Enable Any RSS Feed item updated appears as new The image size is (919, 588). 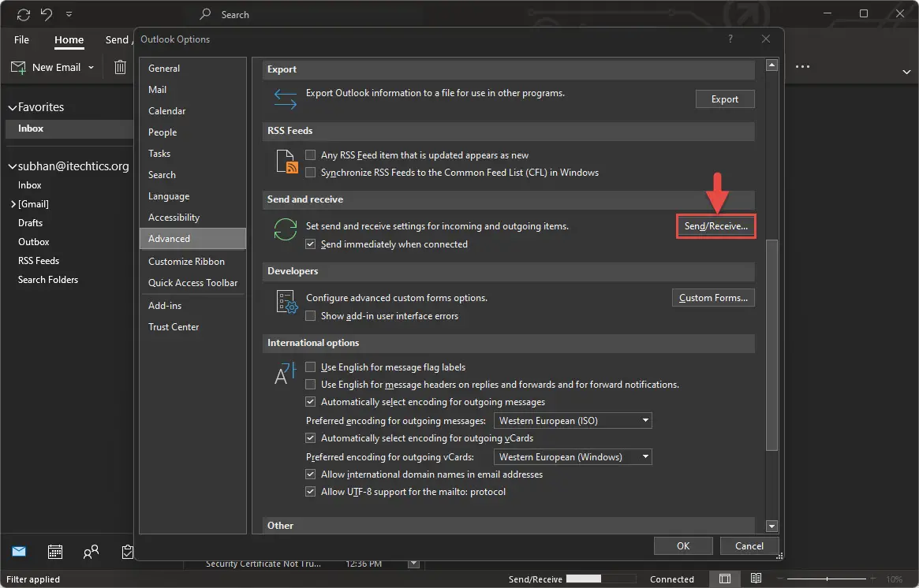(x=311, y=155)
